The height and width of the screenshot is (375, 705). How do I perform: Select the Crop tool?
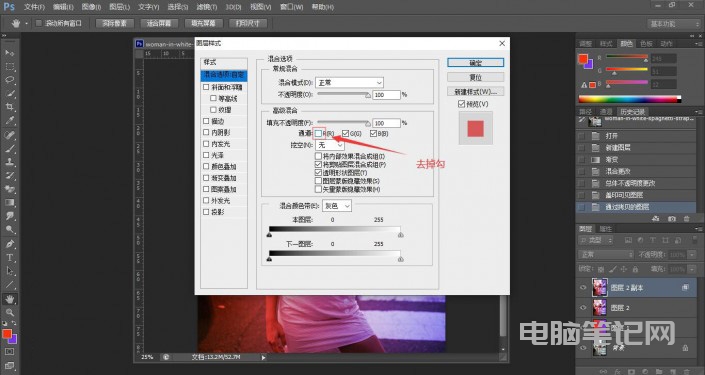9,107
